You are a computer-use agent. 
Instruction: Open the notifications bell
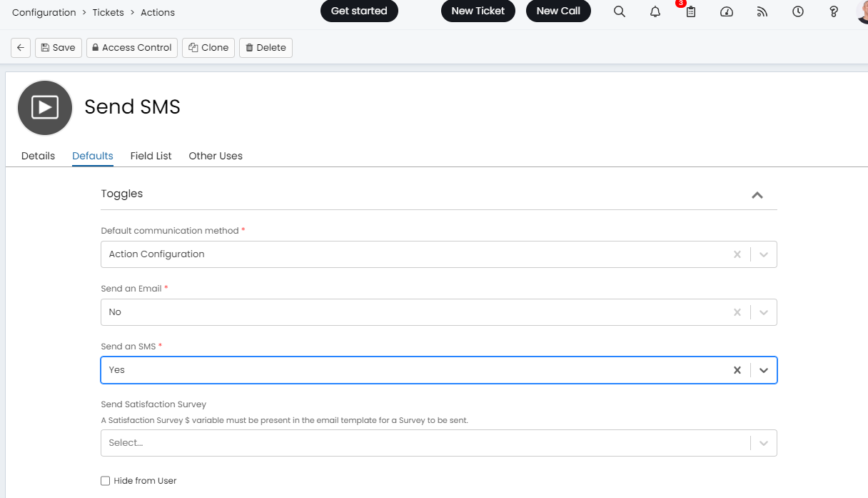655,11
